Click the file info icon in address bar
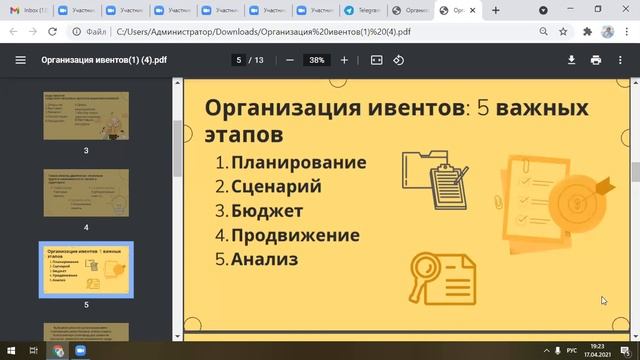 coord(76,31)
